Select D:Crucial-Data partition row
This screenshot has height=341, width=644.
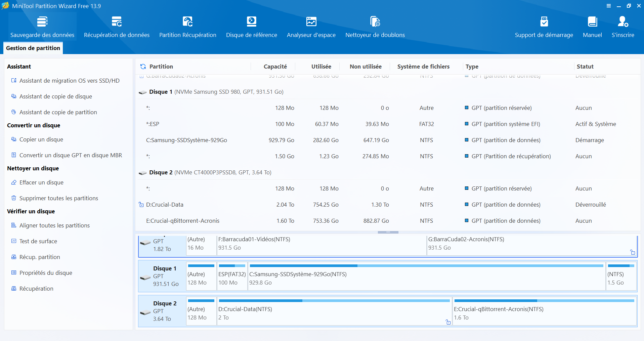click(388, 205)
